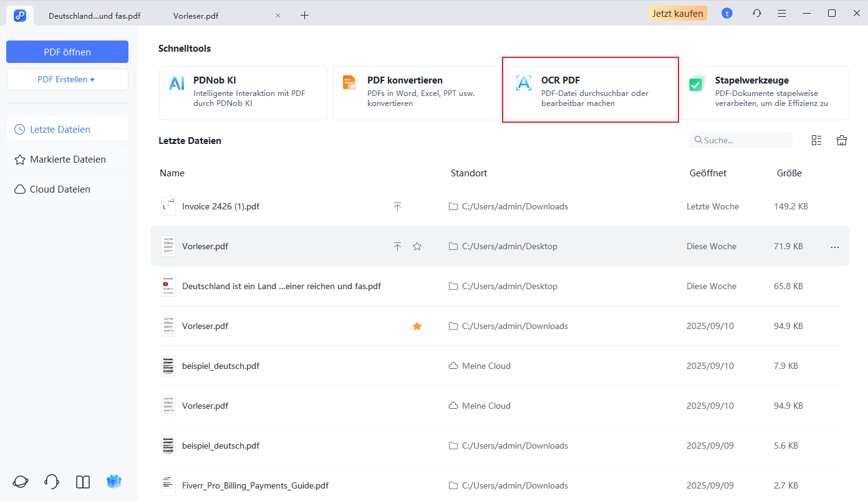Switch file list view layout icon
Screen dimensions: 868x501
(x=816, y=140)
